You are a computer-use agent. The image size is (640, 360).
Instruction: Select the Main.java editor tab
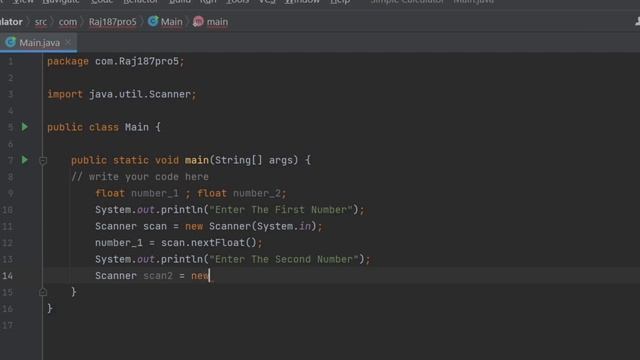[x=38, y=42]
